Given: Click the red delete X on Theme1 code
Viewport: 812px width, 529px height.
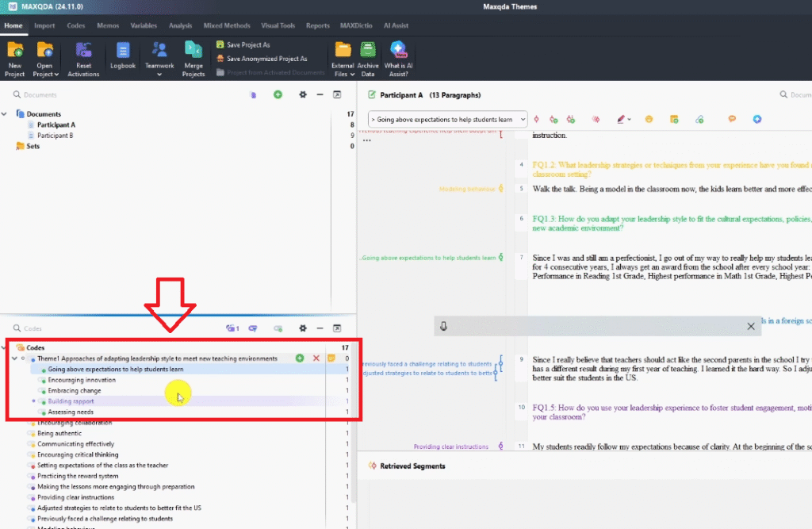Looking at the screenshot, I should [x=316, y=358].
